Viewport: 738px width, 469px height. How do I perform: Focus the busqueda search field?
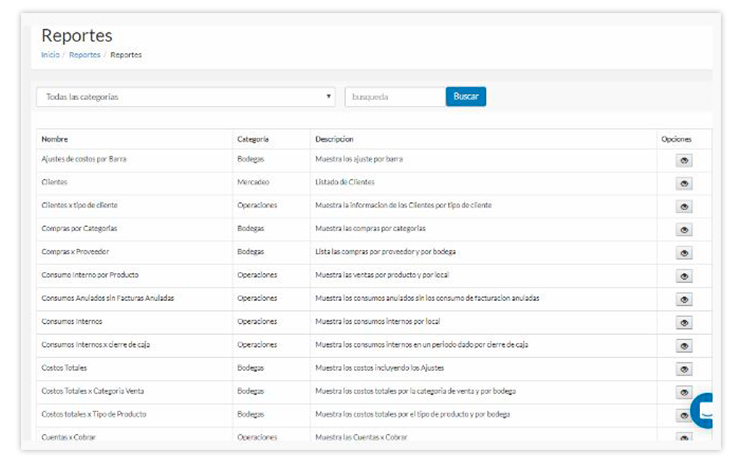tap(394, 97)
